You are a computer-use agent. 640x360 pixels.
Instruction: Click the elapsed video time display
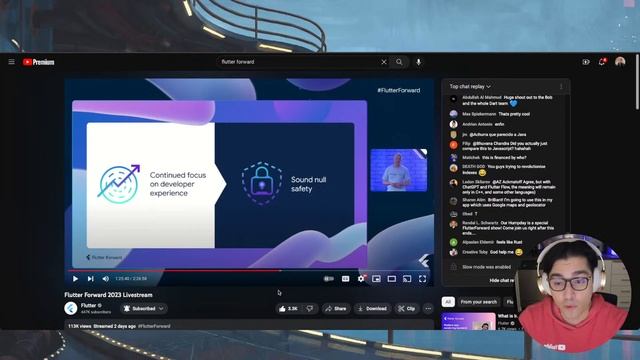[x=131, y=279]
